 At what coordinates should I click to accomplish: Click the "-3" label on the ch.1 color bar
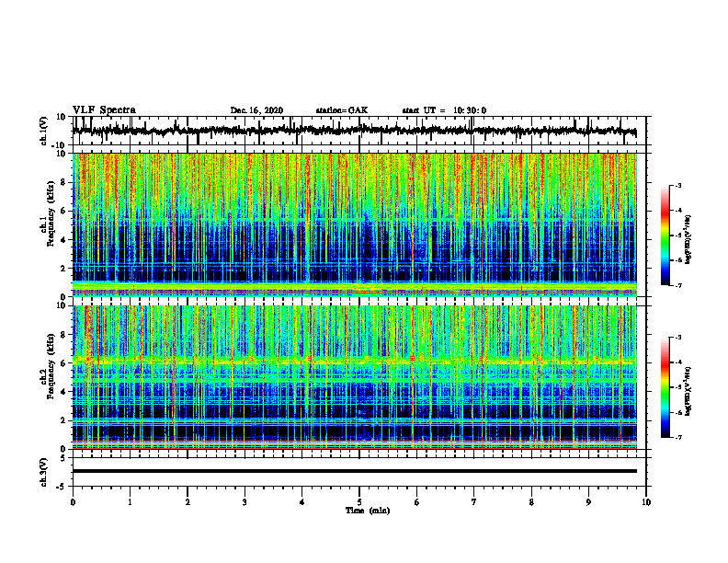(x=678, y=185)
